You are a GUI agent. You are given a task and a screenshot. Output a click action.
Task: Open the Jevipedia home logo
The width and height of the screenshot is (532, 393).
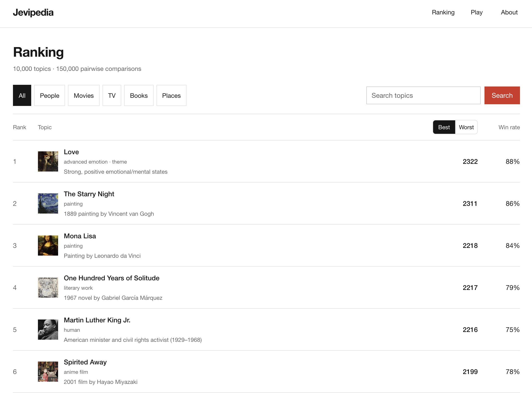[x=33, y=12]
